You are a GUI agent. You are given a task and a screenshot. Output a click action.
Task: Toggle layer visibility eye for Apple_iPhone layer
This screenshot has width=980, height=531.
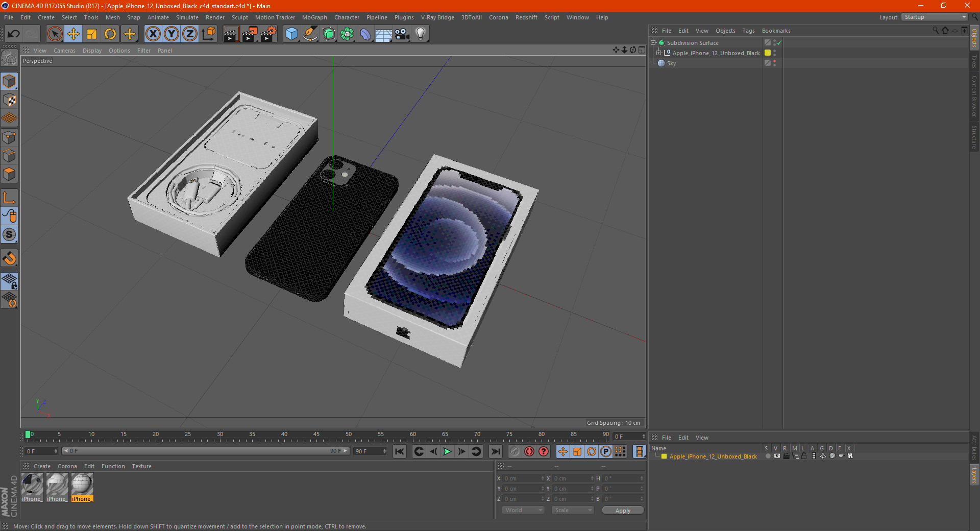(777, 456)
